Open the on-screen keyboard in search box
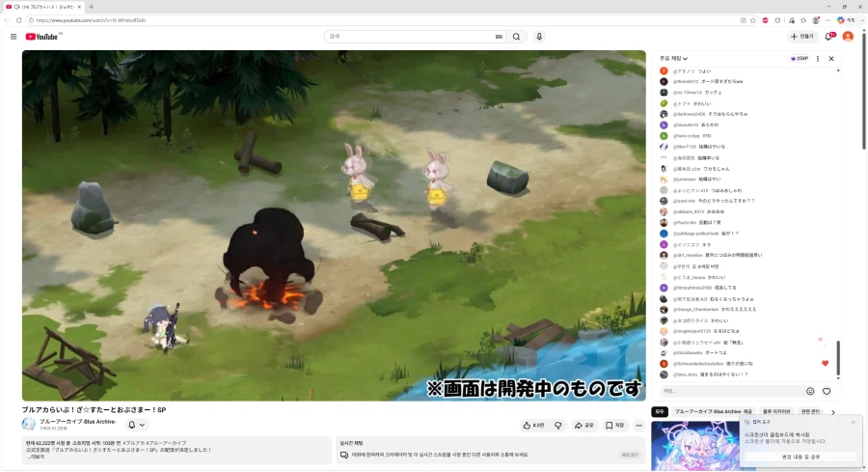 pyautogui.click(x=499, y=37)
